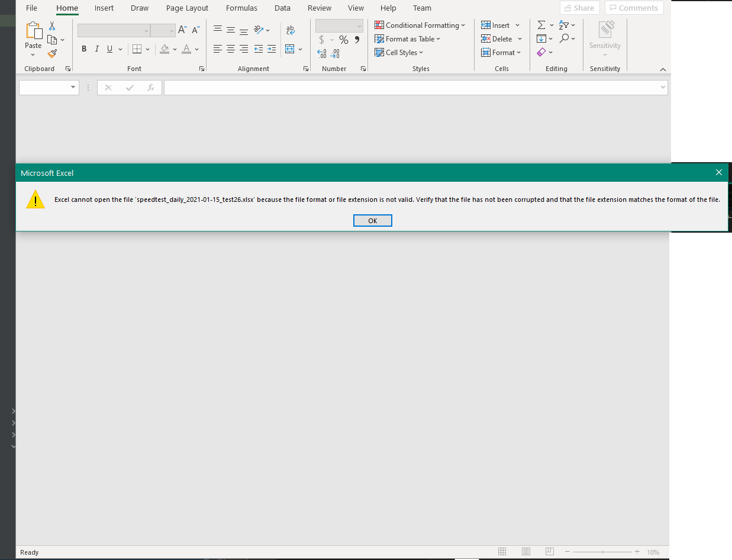Click the Merge and Center icon
Image resolution: width=732 pixels, height=560 pixels.
click(x=289, y=49)
